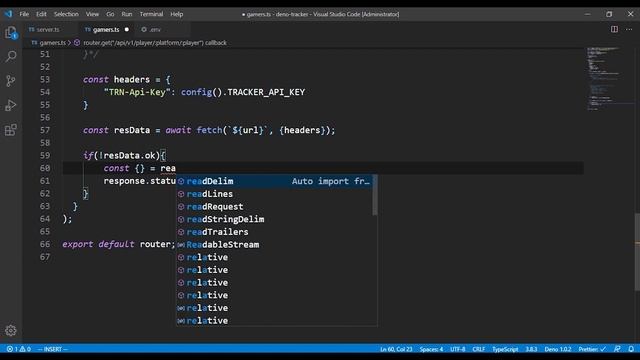This screenshot has height=360, width=640.
Task: Select readStringDelim suggestion
Action: coord(274,219)
